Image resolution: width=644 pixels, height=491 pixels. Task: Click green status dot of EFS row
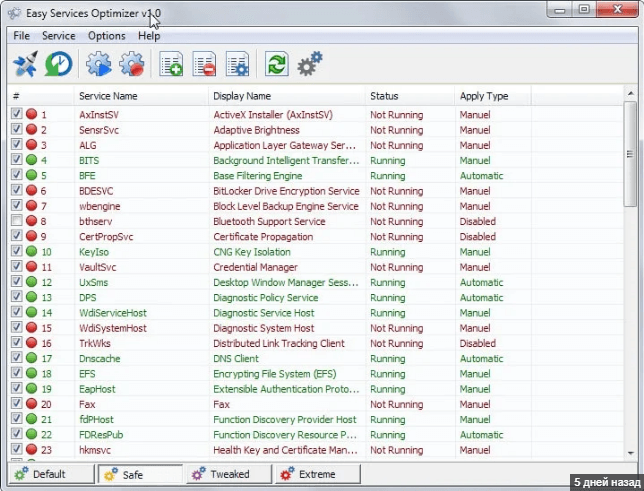coord(32,373)
